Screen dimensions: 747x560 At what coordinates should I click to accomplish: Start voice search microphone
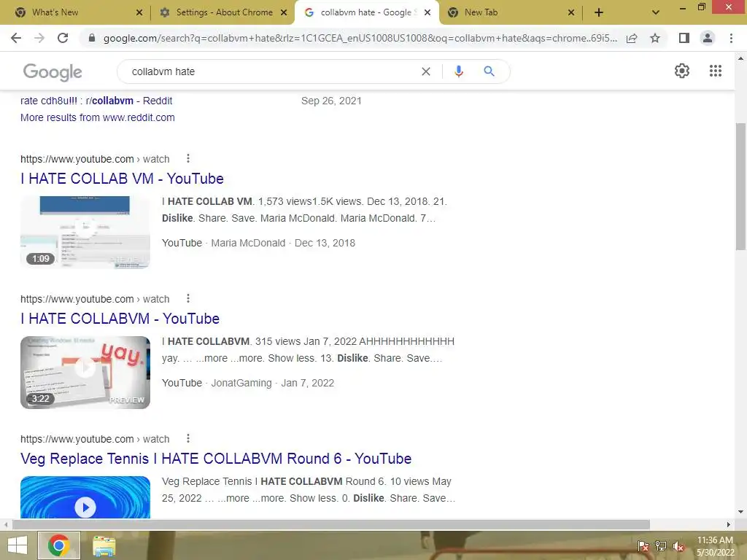[458, 71]
